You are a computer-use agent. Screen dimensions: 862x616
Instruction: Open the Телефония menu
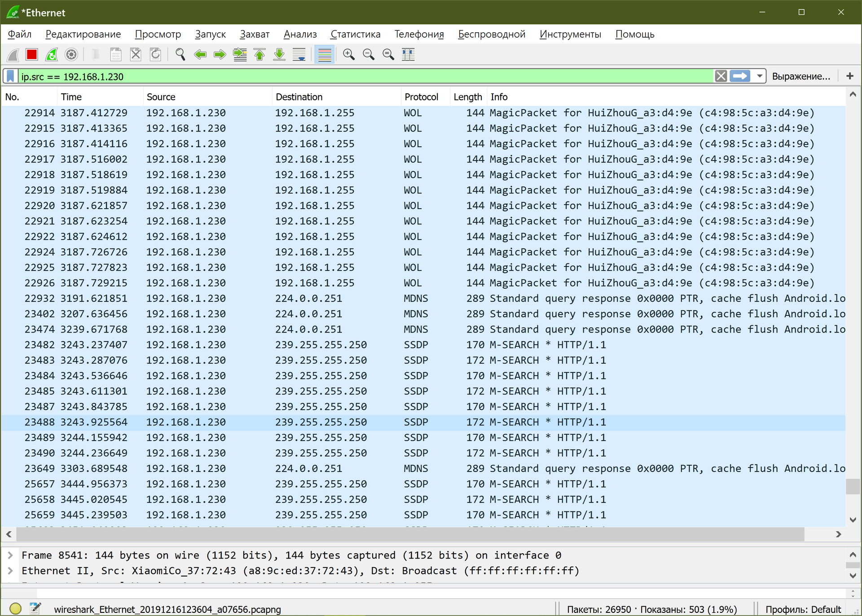[419, 34]
